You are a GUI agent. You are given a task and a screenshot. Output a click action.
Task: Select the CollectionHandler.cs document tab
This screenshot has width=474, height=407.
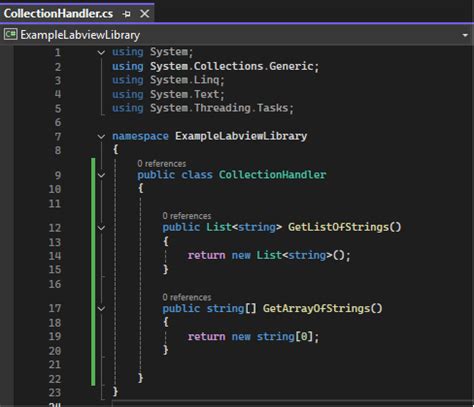(x=58, y=14)
